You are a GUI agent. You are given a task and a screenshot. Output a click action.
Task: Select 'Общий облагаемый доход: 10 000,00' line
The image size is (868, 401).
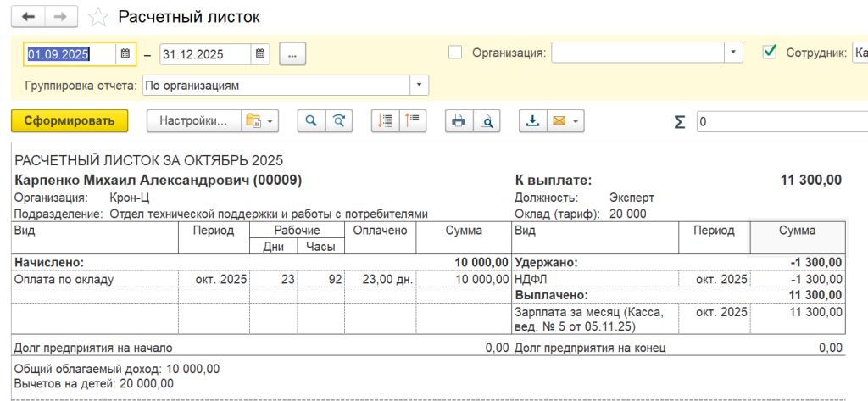pos(117,369)
